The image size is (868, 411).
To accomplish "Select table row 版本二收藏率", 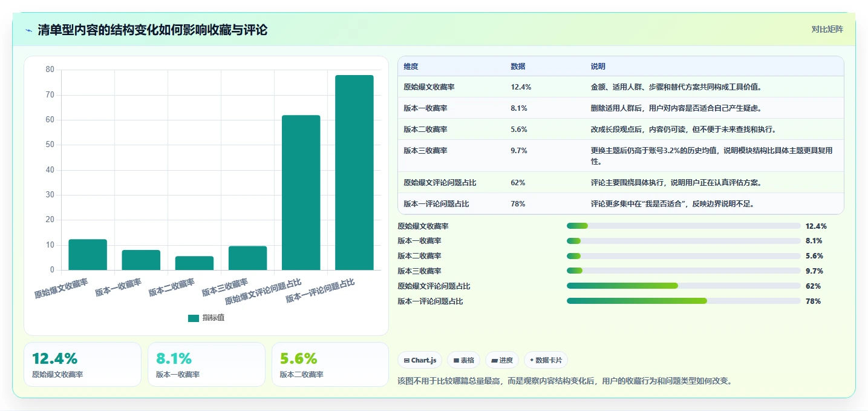I will pyautogui.click(x=621, y=130).
